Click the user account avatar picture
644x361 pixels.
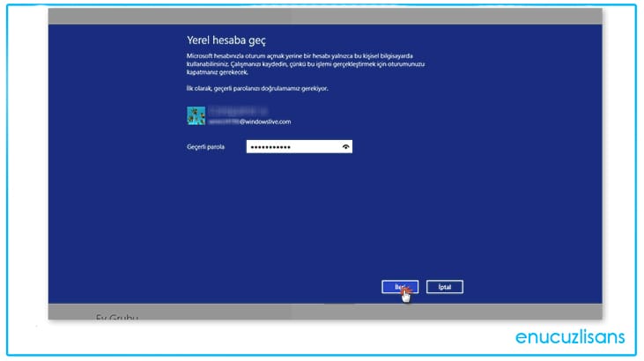[x=196, y=116]
